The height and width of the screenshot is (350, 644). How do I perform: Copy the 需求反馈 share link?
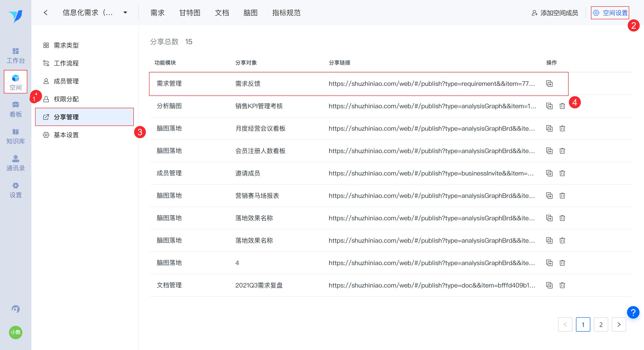click(549, 84)
